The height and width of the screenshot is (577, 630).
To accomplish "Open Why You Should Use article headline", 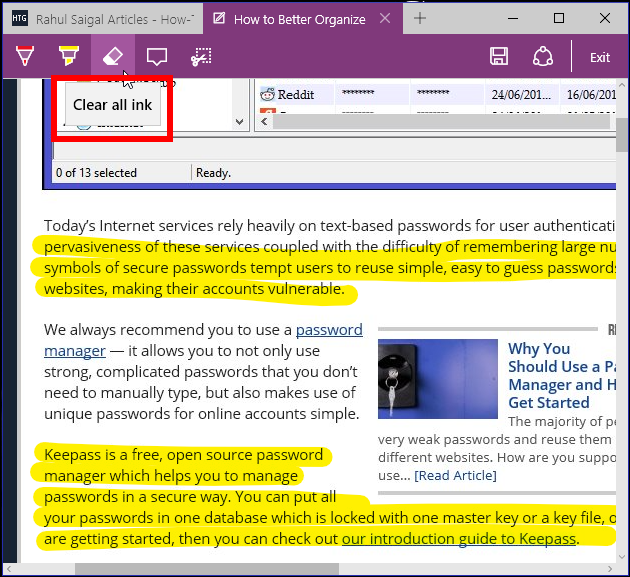I will coord(562,375).
